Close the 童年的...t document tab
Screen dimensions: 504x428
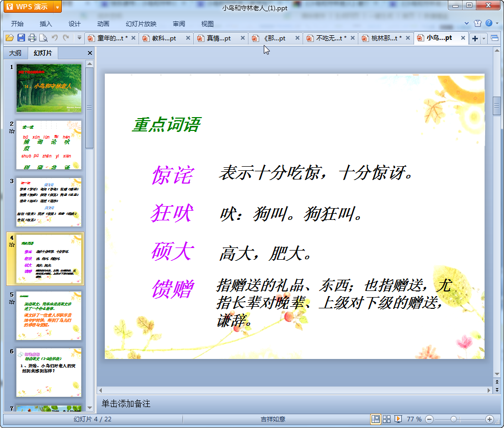[x=133, y=38]
